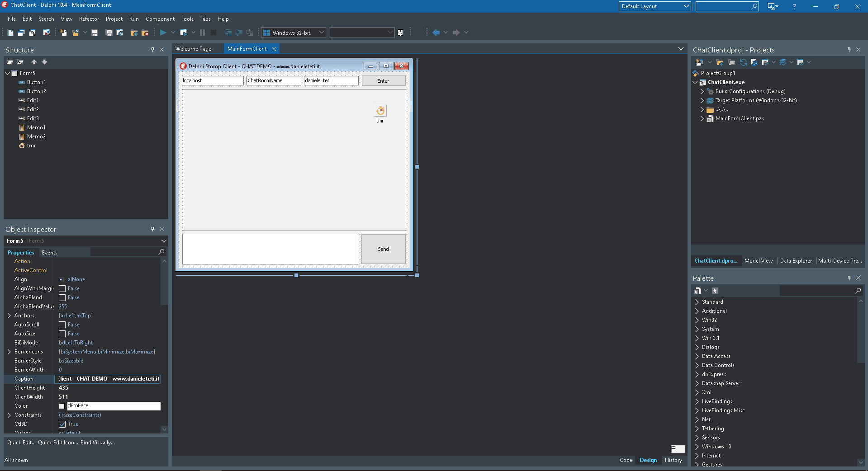This screenshot has height=471, width=868.
Task: Select Button2 in the Structure tree
Action: pos(36,91)
